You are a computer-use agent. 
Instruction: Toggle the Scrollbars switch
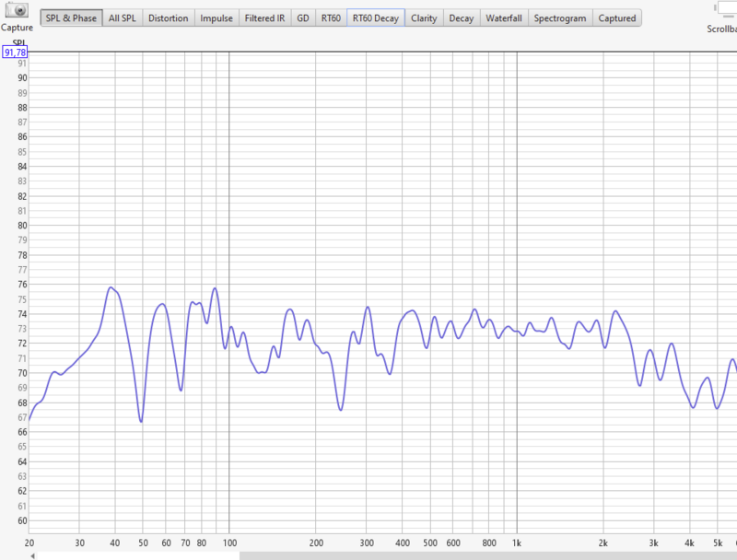coord(725,7)
